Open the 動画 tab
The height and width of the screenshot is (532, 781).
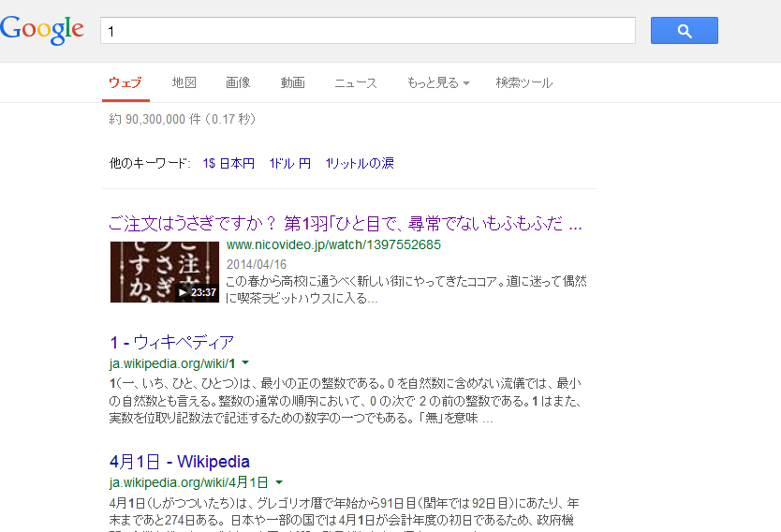[x=292, y=82]
